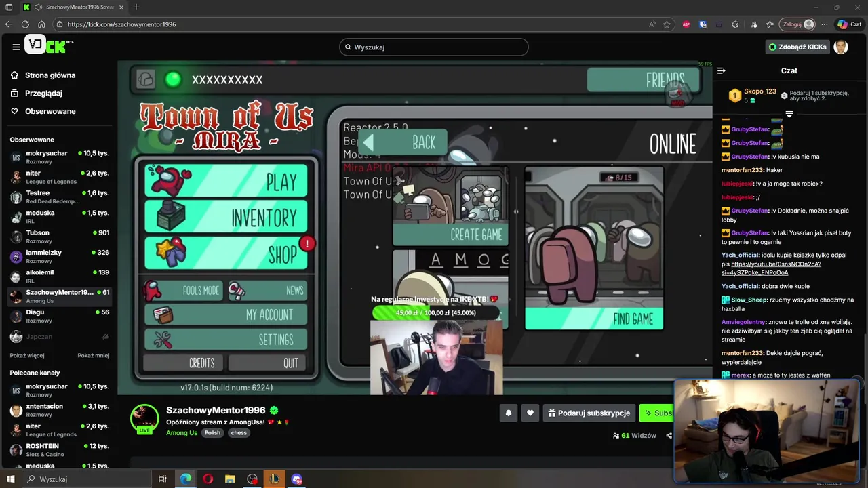Image resolution: width=868 pixels, height=488 pixels.
Task: Open the browser extensions puzzle icon
Action: click(735, 24)
